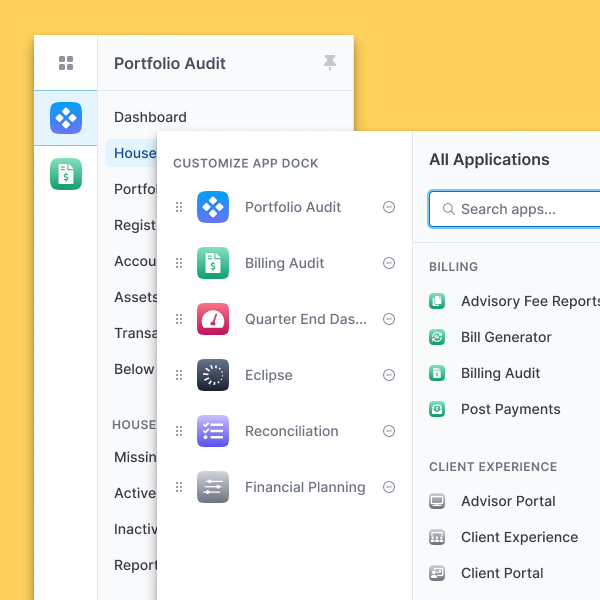Image resolution: width=600 pixels, height=600 pixels.
Task: Click Portfolio Audit label in customize dock
Action: 293,207
